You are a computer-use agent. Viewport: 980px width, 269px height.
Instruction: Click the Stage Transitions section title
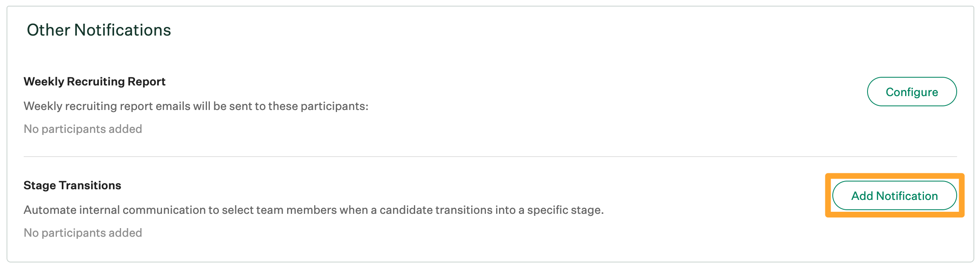(x=72, y=185)
